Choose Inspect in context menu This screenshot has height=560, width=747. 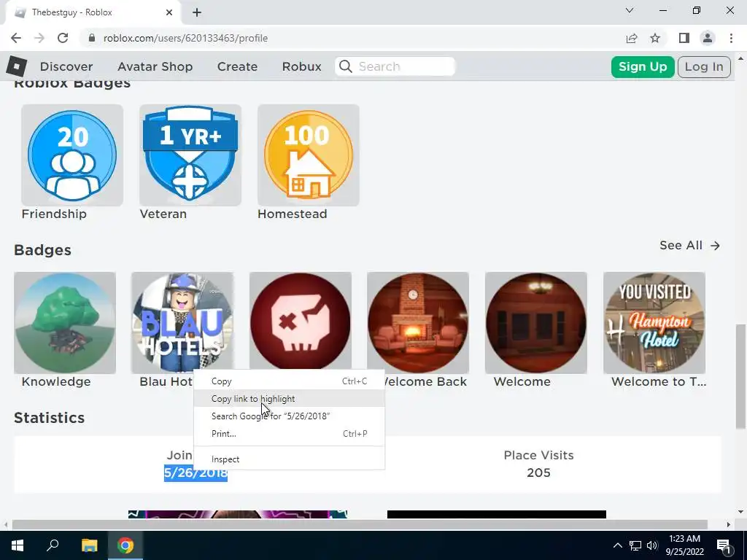[289, 459]
